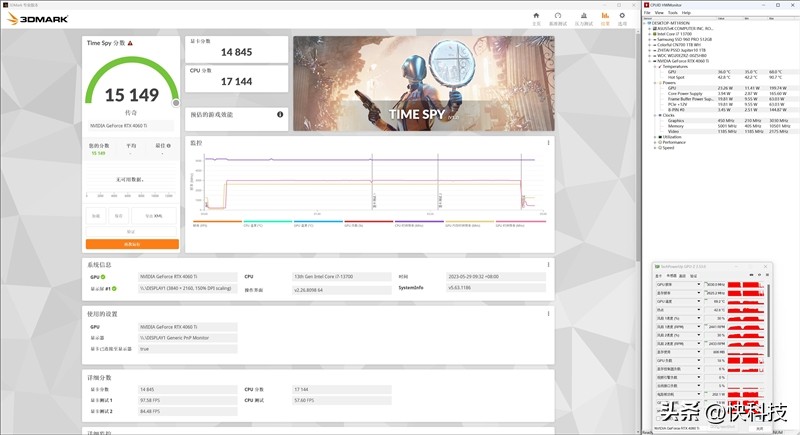Expand the Utilization group in HWMonitor
The width and height of the screenshot is (800, 435).
click(x=655, y=137)
